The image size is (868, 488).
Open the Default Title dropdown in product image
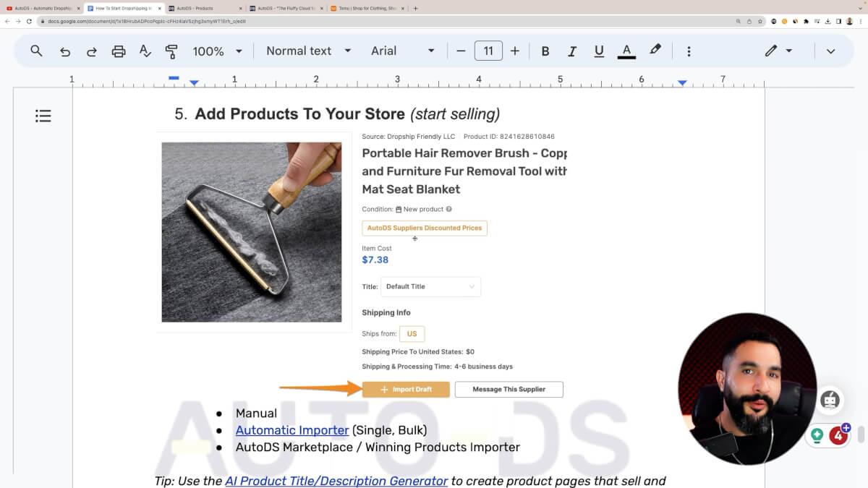click(430, 286)
